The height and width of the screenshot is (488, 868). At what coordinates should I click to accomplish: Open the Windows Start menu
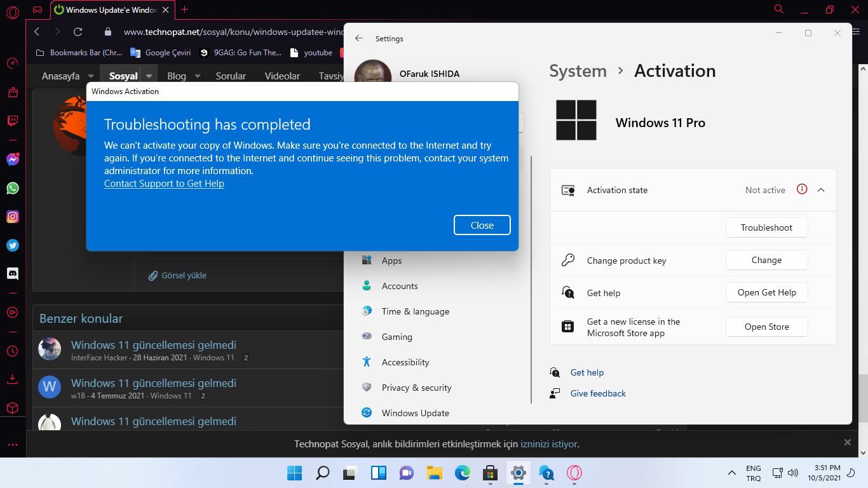point(294,473)
